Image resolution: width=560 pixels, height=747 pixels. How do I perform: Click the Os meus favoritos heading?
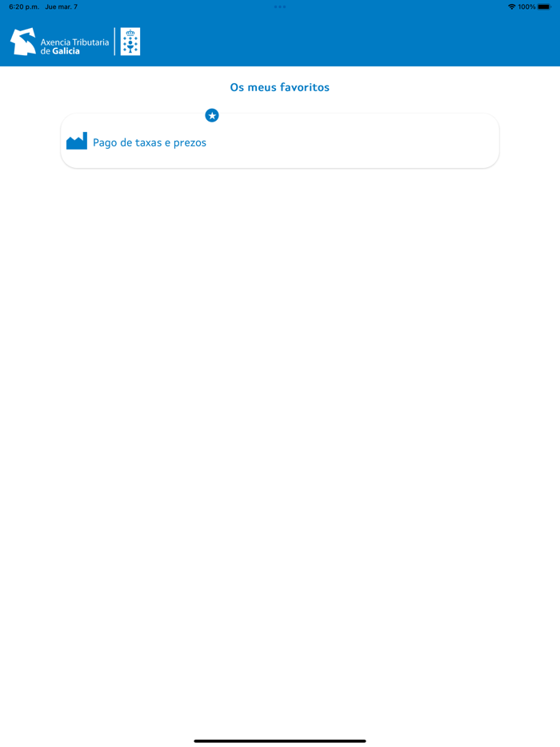[x=280, y=87]
